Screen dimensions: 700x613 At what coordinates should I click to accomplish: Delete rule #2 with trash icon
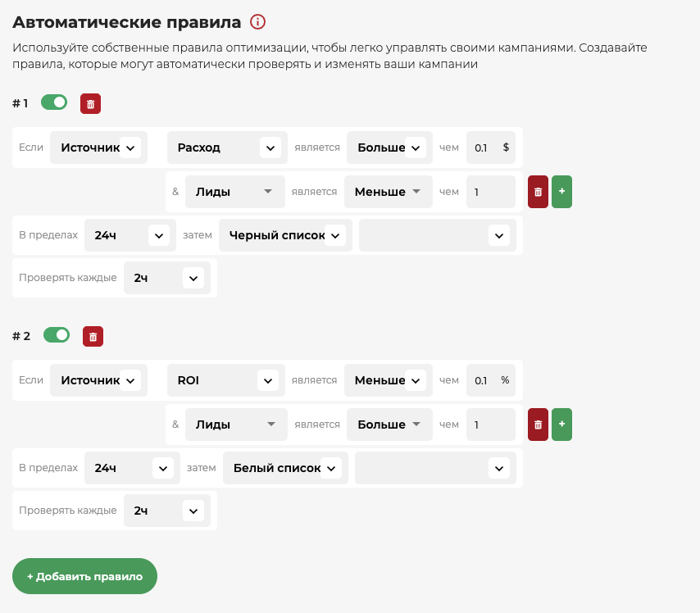93,336
